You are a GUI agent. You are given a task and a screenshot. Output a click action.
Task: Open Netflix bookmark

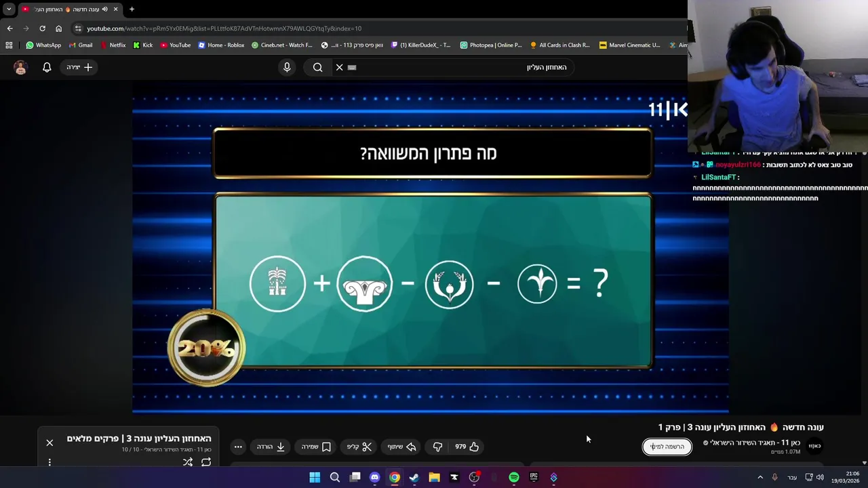(x=113, y=45)
